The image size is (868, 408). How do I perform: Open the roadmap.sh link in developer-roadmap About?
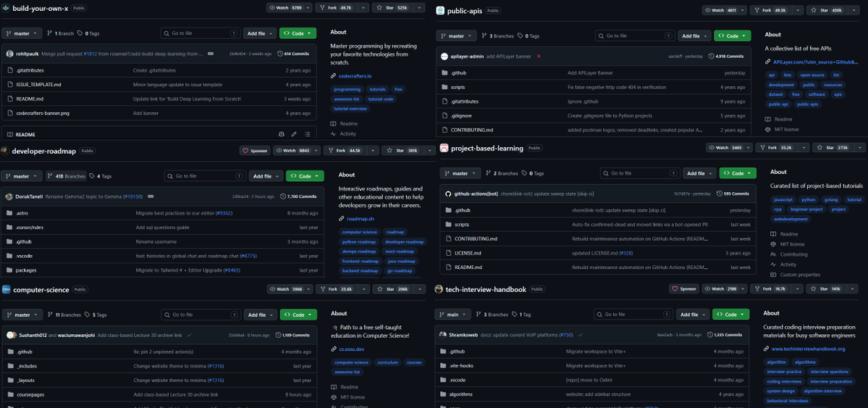tap(360, 218)
